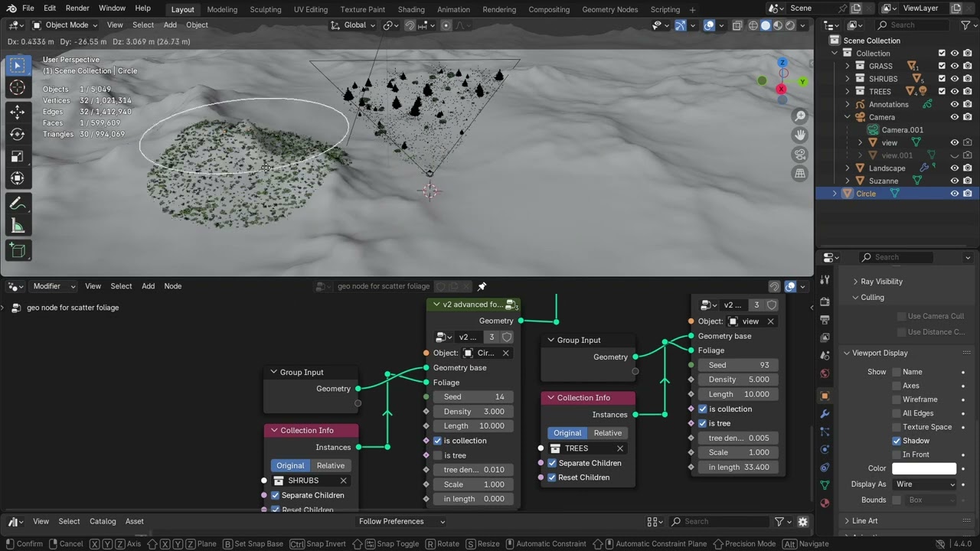Activate the Move tool
This screenshot has width=980, height=551.
coord(17,112)
